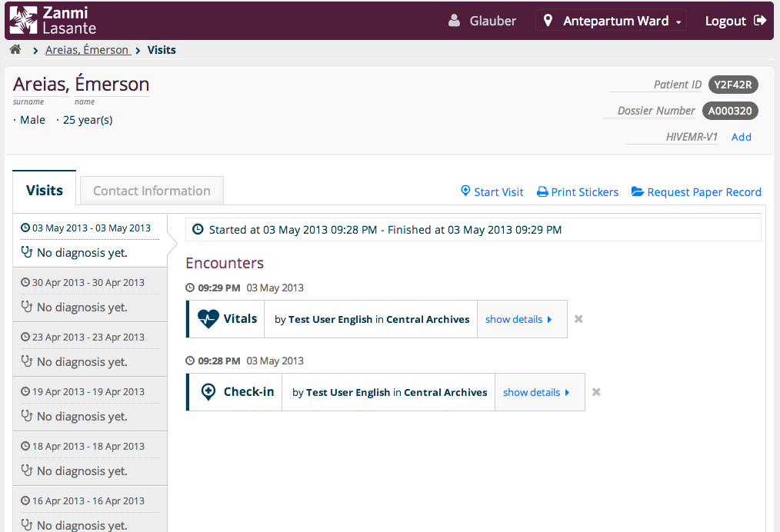780x532 pixels.
Task: Add a HIVEMR-V1 identifier
Action: click(741, 137)
